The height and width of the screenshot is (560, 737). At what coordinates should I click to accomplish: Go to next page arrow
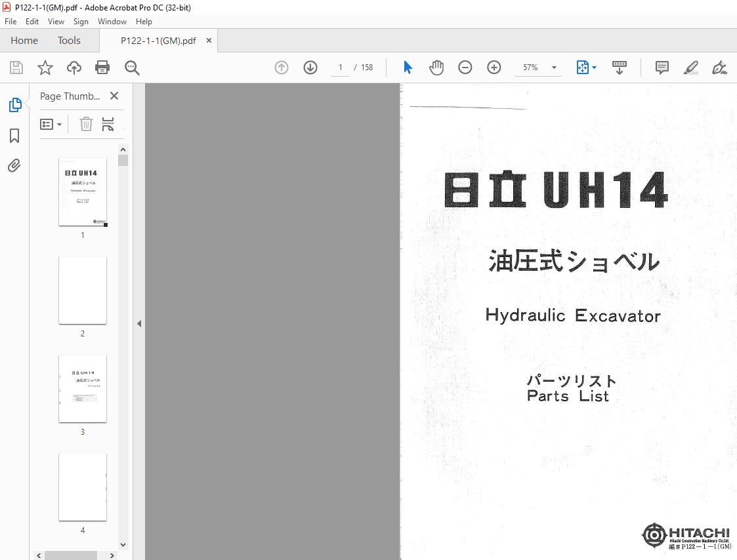310,68
